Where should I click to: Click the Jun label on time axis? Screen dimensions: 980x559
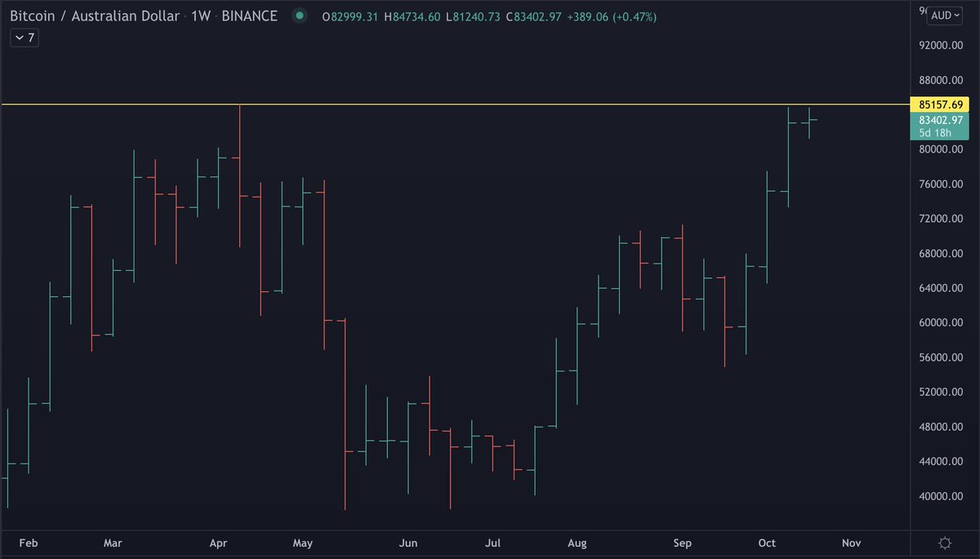pyautogui.click(x=408, y=543)
